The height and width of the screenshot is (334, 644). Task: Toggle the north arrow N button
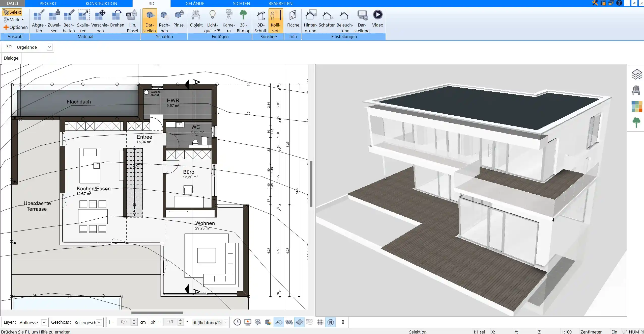click(x=331, y=322)
